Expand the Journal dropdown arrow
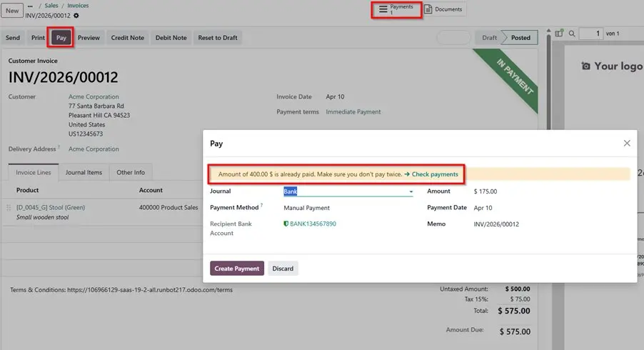The image size is (644, 350). tap(411, 191)
